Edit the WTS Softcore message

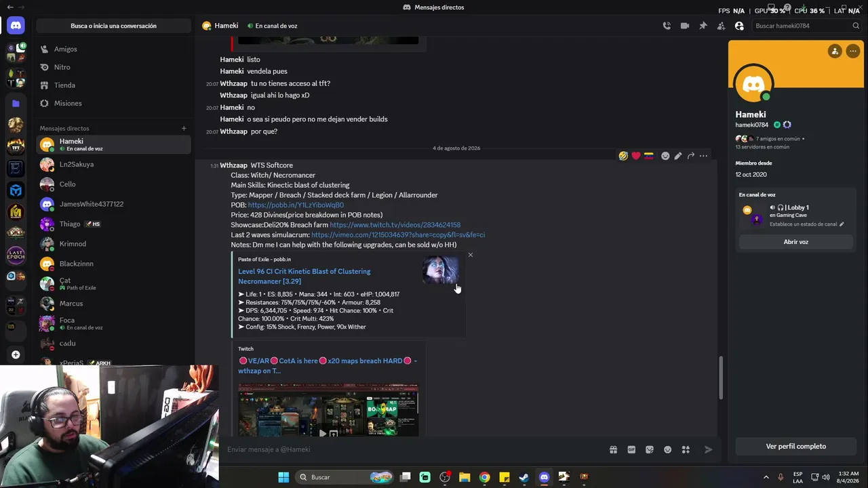[678, 156]
